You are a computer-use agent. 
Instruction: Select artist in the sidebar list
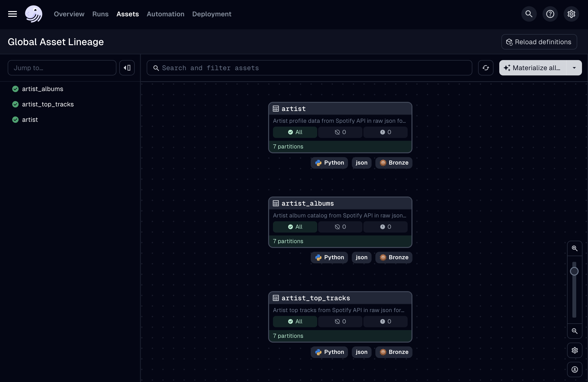(30, 120)
